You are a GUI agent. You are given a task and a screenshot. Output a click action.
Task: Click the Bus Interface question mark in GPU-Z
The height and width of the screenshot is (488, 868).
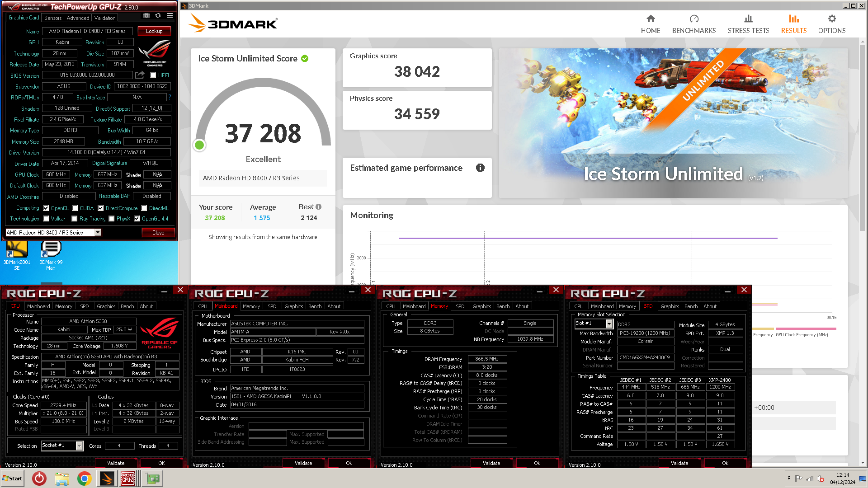point(170,97)
